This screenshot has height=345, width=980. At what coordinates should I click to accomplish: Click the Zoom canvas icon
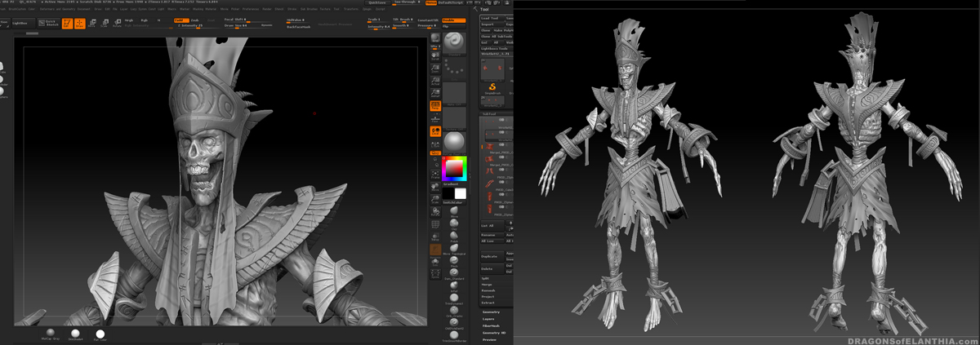435,69
